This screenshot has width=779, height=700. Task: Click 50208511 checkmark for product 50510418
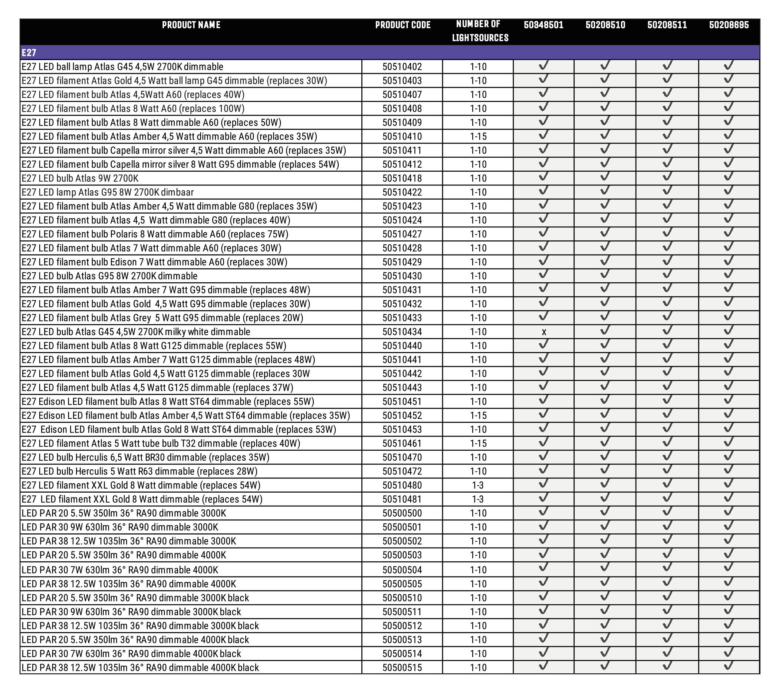pyautogui.click(x=667, y=177)
